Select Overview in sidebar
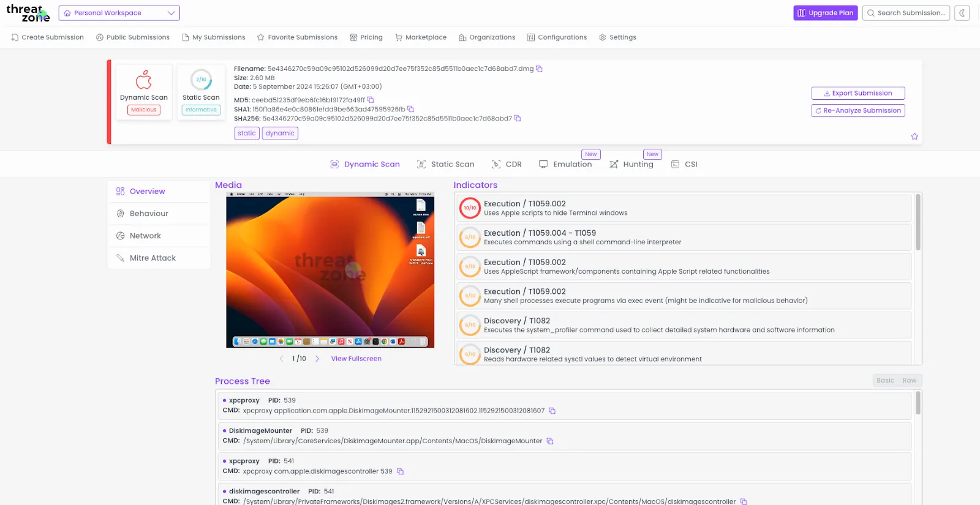This screenshot has width=980, height=505. click(159, 192)
